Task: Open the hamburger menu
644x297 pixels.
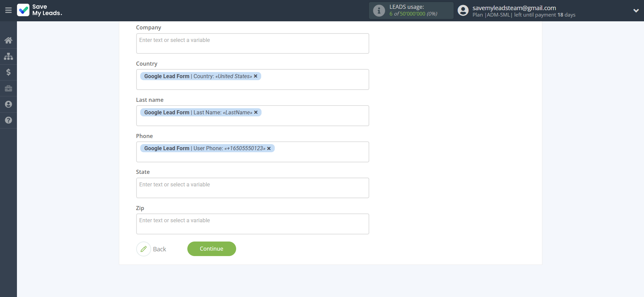Action: pyautogui.click(x=8, y=10)
